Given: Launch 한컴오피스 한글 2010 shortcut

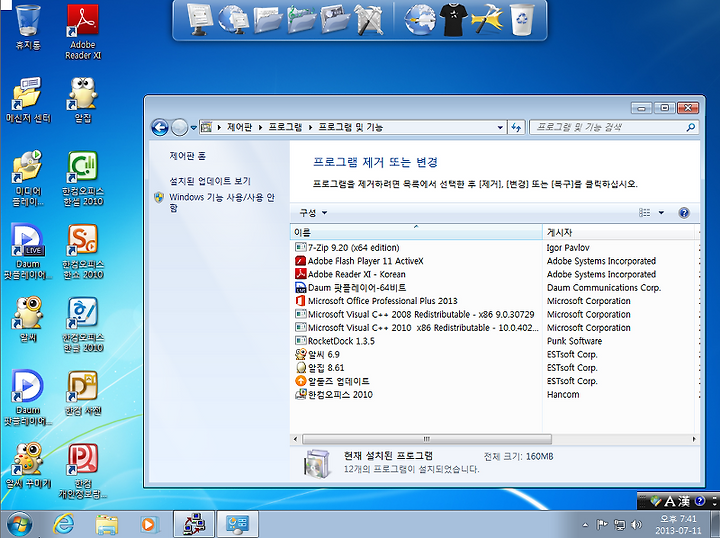Looking at the screenshot, I should click(83, 324).
